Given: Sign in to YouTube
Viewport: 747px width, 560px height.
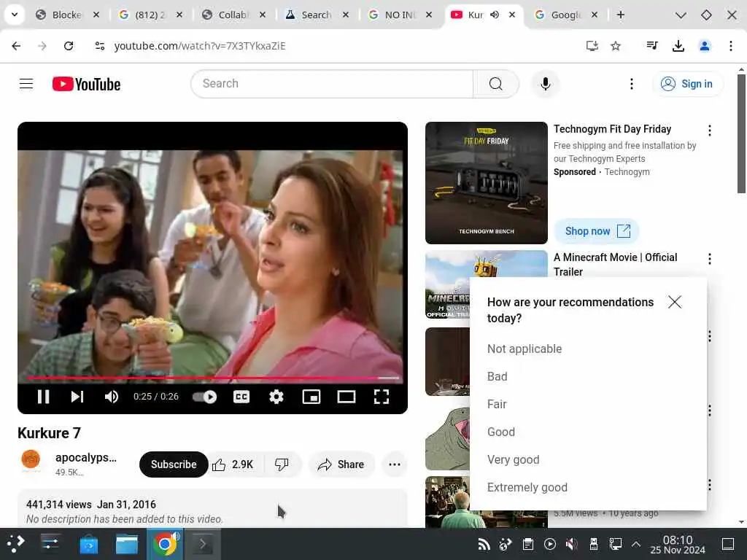Looking at the screenshot, I should [687, 84].
